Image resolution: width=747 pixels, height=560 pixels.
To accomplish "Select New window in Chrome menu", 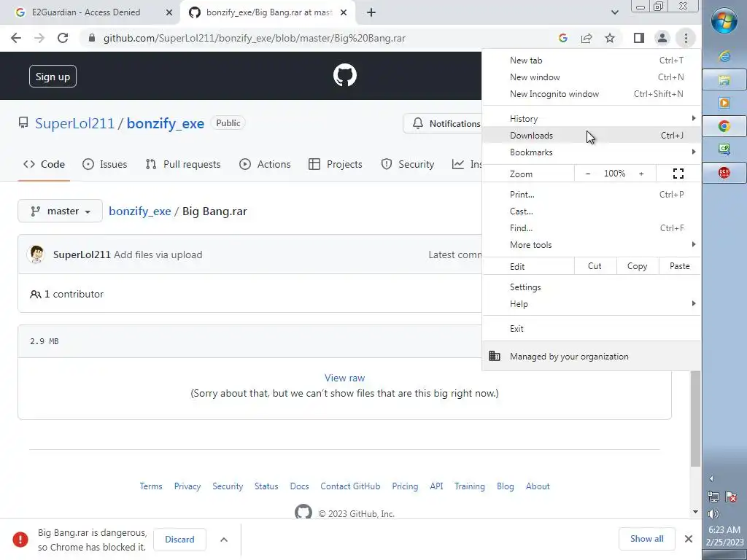I will [591, 77].
